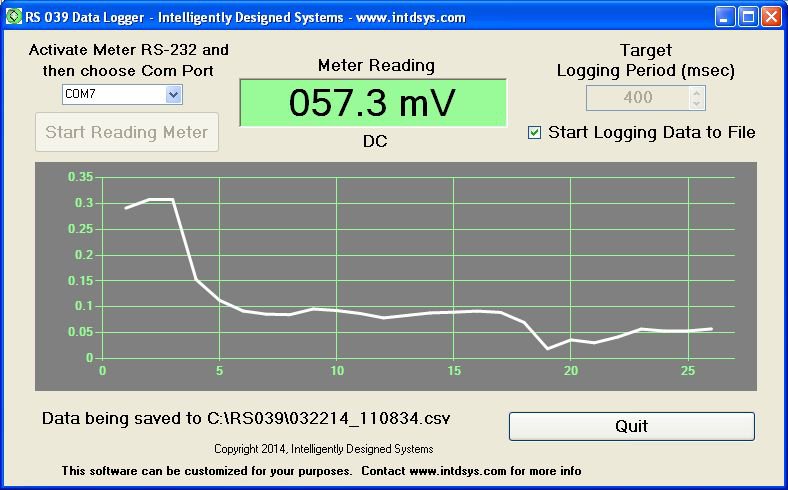Click the data saved file path text
The width and height of the screenshot is (788, 490).
pos(246,418)
